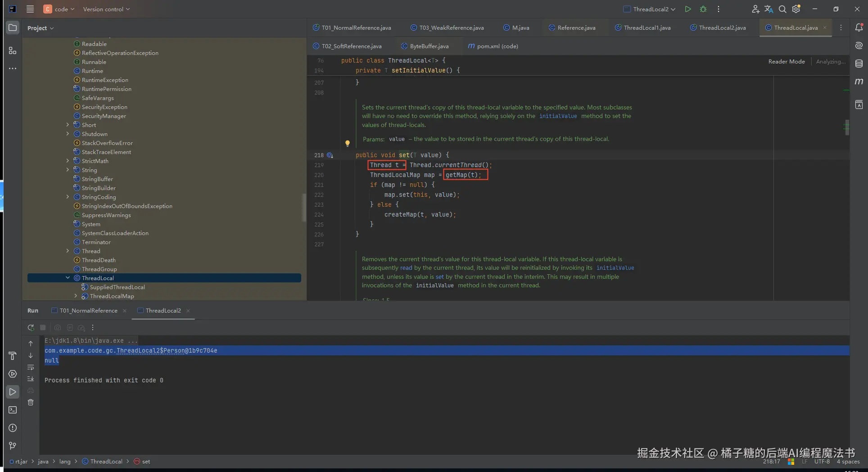Click the yellow lightbulb intention icon
868x472 pixels.
[347, 143]
